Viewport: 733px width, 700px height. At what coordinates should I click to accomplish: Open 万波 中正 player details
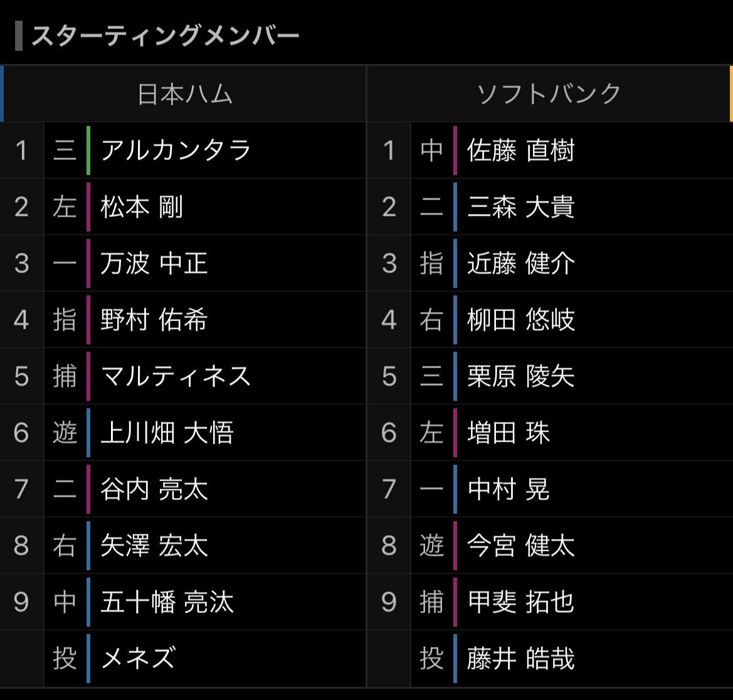click(x=154, y=263)
